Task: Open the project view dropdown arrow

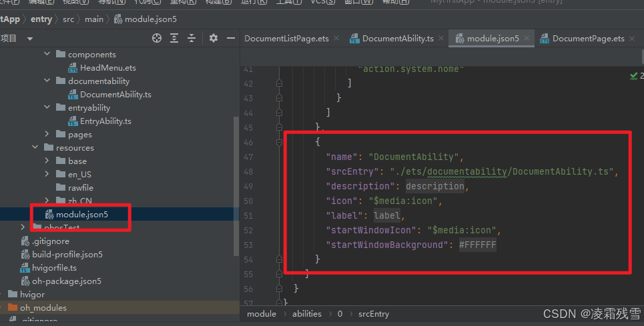Action: [29, 39]
